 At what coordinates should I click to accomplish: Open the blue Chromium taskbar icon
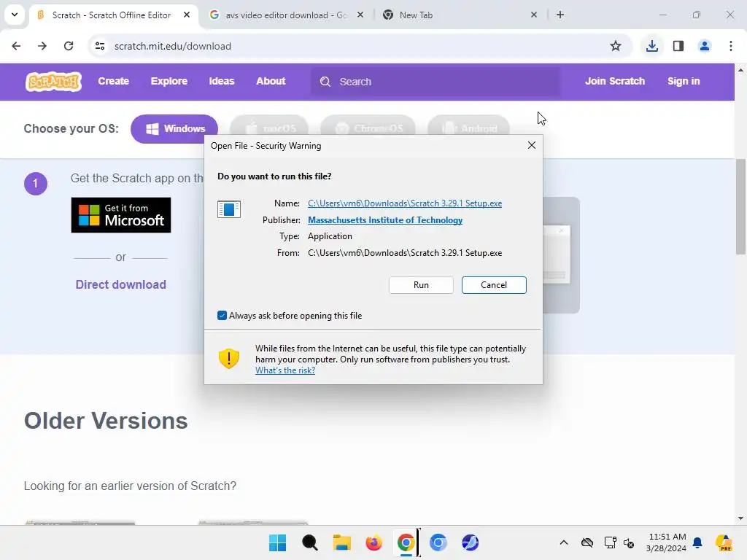point(438,542)
